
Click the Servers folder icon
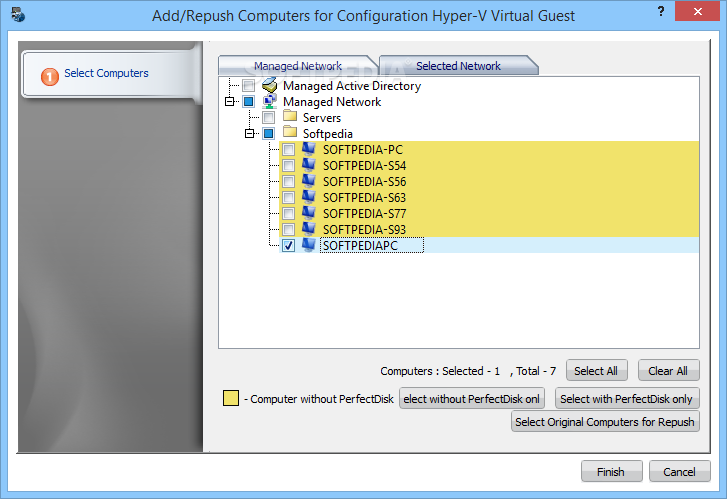pos(290,115)
